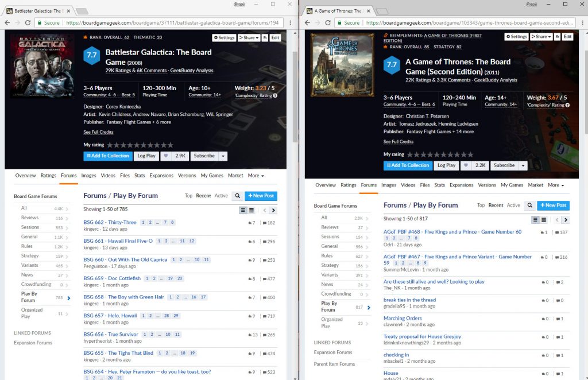The width and height of the screenshot is (588, 380).
Task: Open More menu in Battlestar Galactica tabs
Action: coord(256,176)
